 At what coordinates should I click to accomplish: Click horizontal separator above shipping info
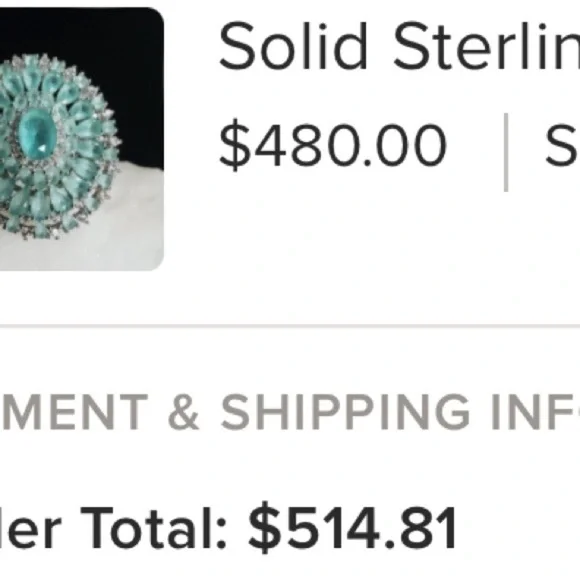click(290, 326)
